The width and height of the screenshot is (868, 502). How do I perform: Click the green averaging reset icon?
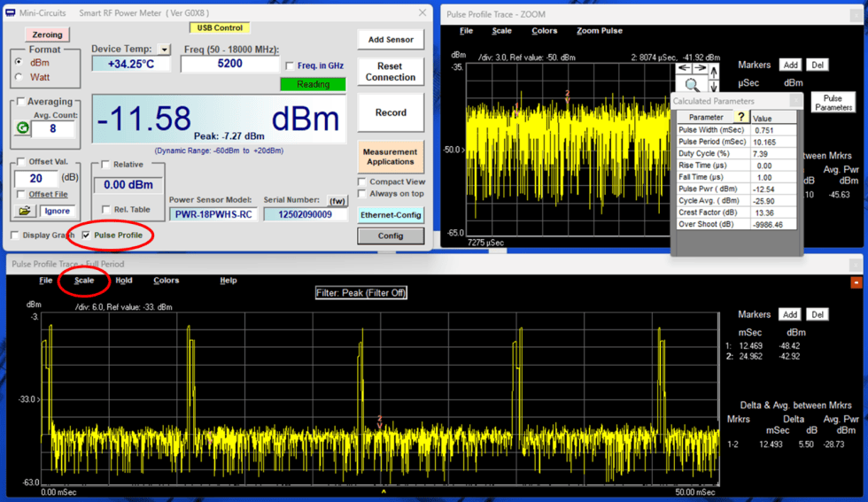[x=23, y=128]
